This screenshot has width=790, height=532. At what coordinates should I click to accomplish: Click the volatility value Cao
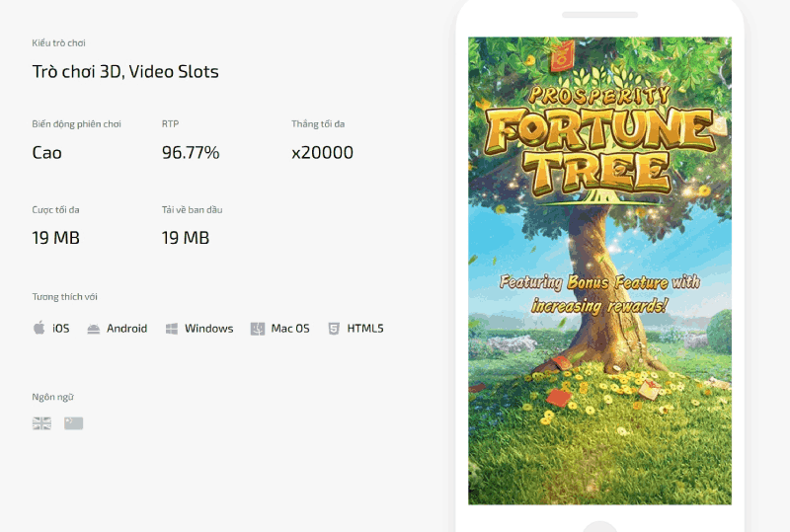tap(46, 153)
